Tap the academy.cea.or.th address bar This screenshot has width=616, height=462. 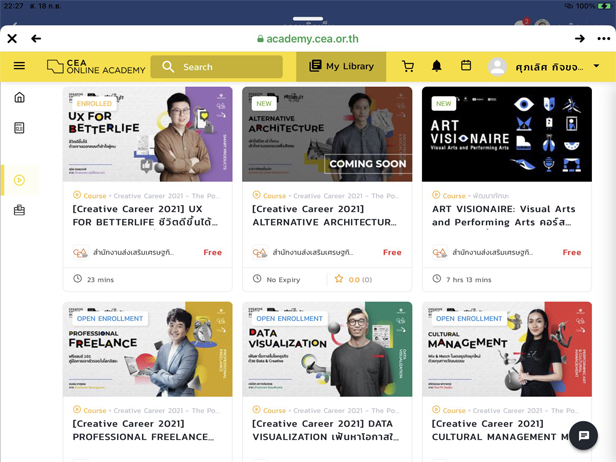[x=308, y=38]
